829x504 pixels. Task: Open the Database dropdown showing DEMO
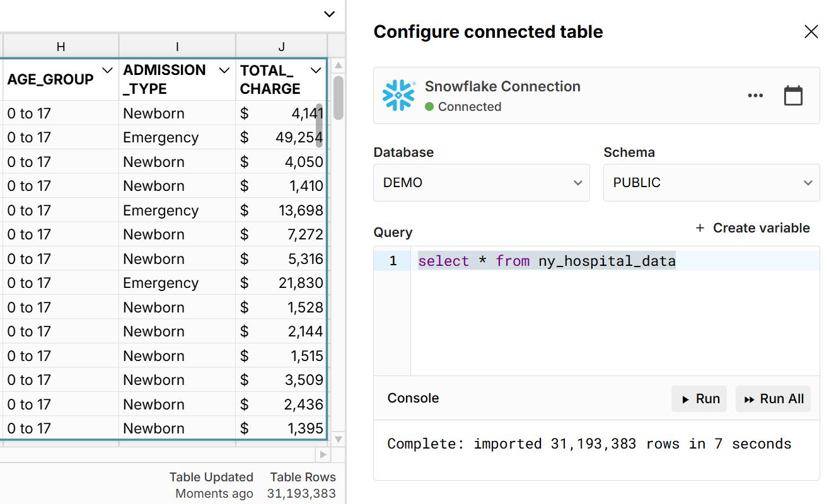click(x=481, y=183)
